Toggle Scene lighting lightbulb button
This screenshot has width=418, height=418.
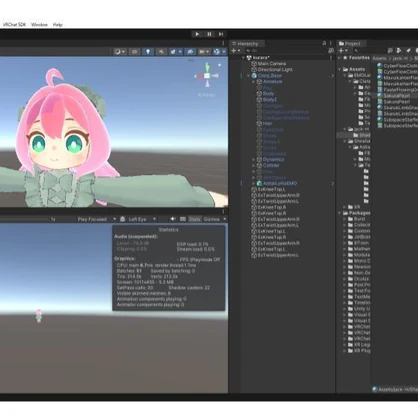pos(148,52)
